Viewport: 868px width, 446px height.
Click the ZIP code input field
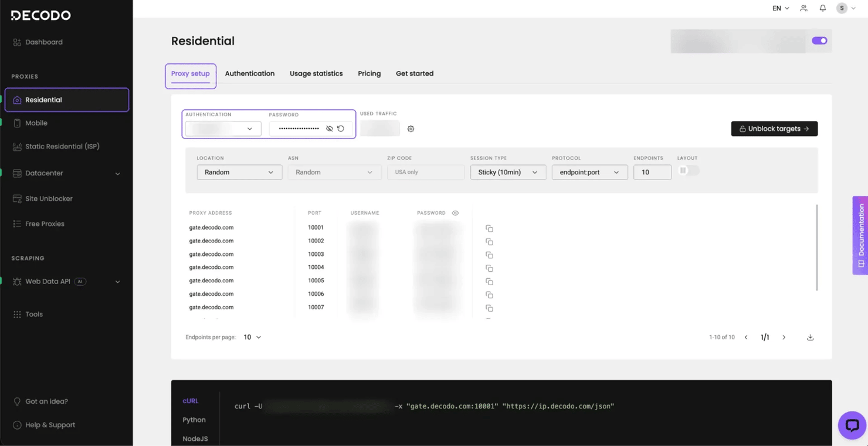point(426,172)
